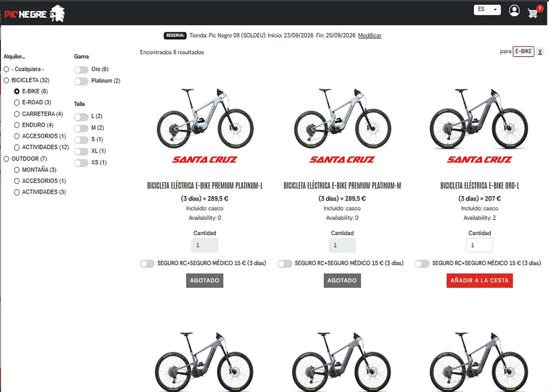Viewport: 549px width, 392px height.
Task: Click Santa Cruz logo under Platinum-L bike
Action: click(x=205, y=160)
